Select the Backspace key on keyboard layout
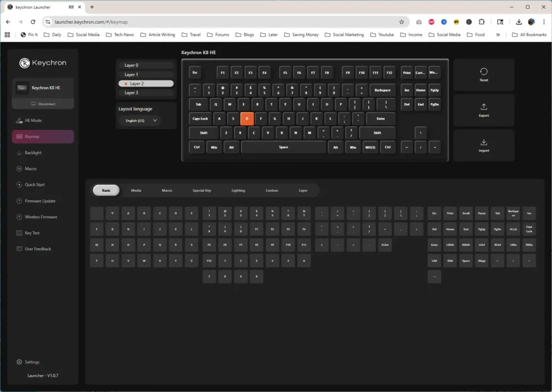Image resolution: width=552 pixels, height=392 pixels. (383, 90)
